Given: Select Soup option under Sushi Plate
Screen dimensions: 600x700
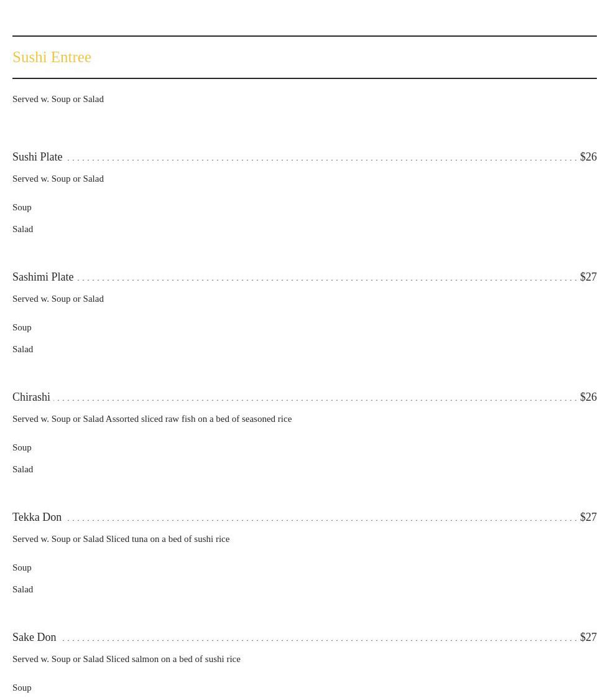Looking at the screenshot, I should click(x=22, y=207).
